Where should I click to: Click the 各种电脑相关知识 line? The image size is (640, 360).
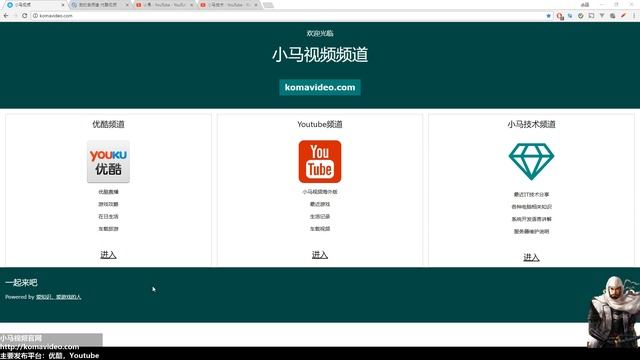(531, 207)
